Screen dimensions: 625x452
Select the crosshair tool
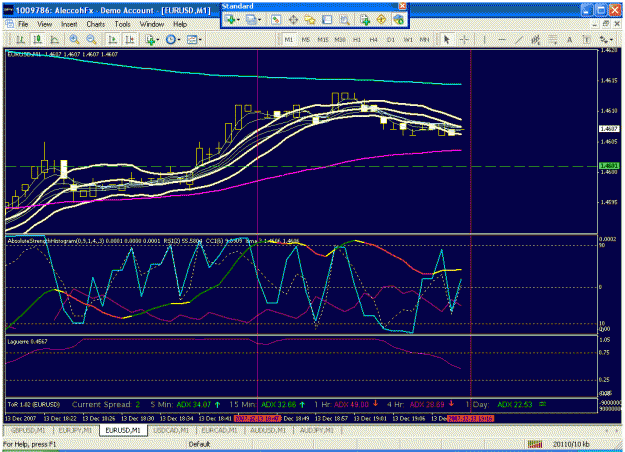464,39
